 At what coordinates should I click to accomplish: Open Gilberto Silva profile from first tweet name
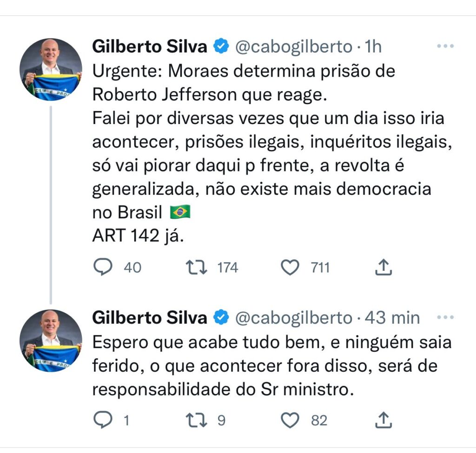click(150, 46)
